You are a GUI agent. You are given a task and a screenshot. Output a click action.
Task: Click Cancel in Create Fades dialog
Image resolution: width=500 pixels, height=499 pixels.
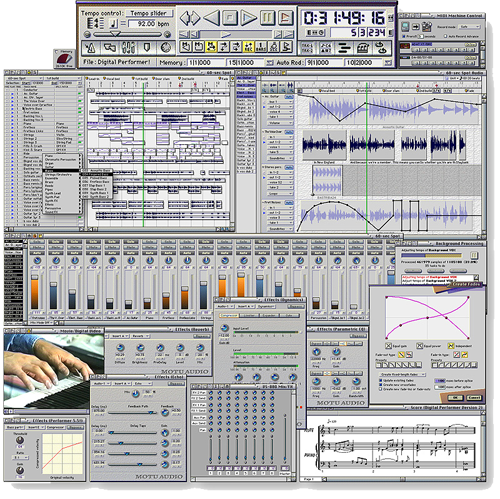(x=473, y=398)
